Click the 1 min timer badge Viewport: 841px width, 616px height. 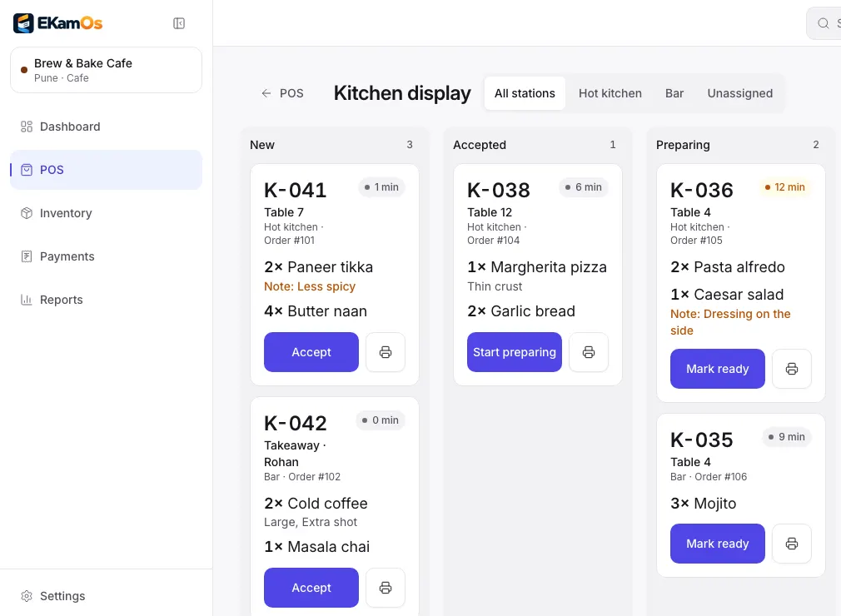(381, 187)
